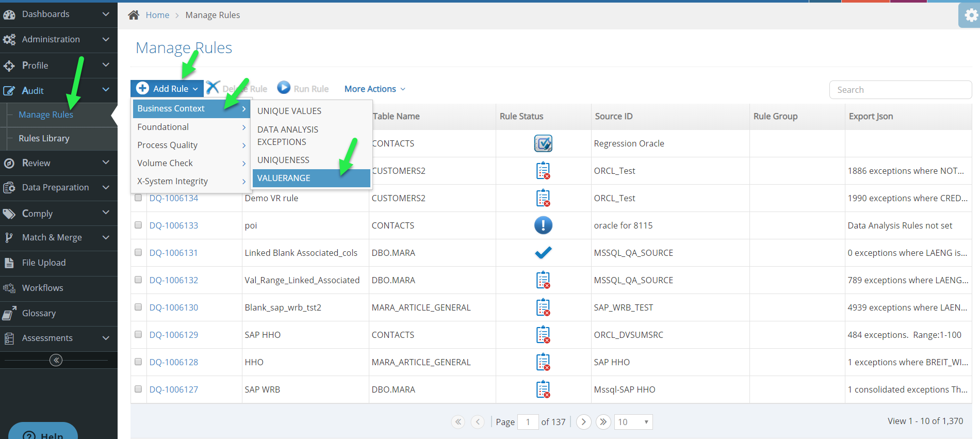980x439 pixels.
Task: Select DATA ANALYSIS EXCEPTIONS submenu item
Action: (312, 136)
